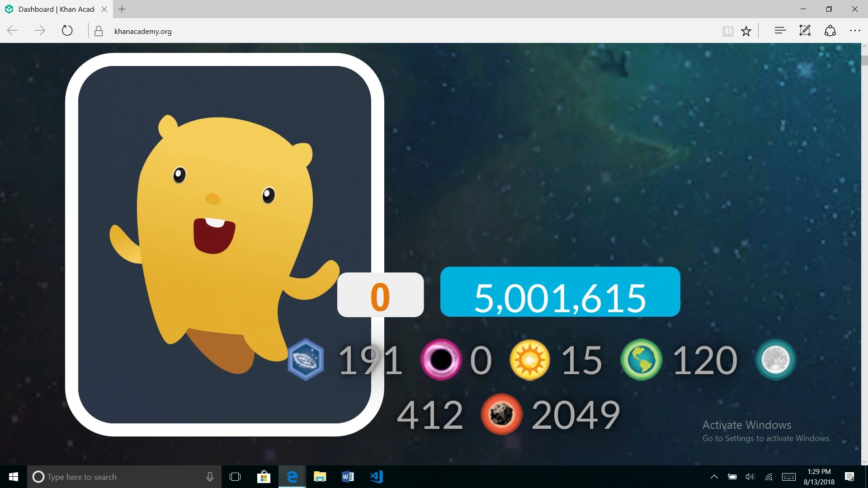Click the Challenge Patches galaxy badge icon
This screenshot has height=488, width=868.
click(x=306, y=360)
